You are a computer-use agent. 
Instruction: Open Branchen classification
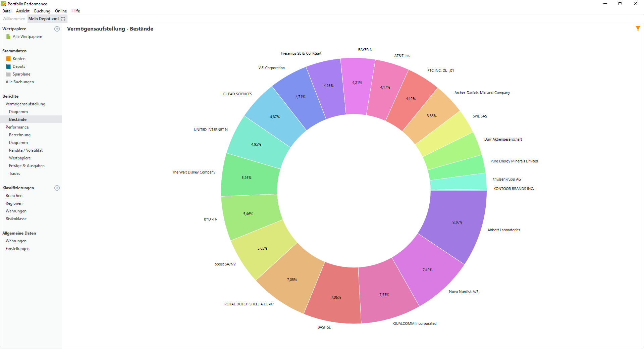coord(14,196)
